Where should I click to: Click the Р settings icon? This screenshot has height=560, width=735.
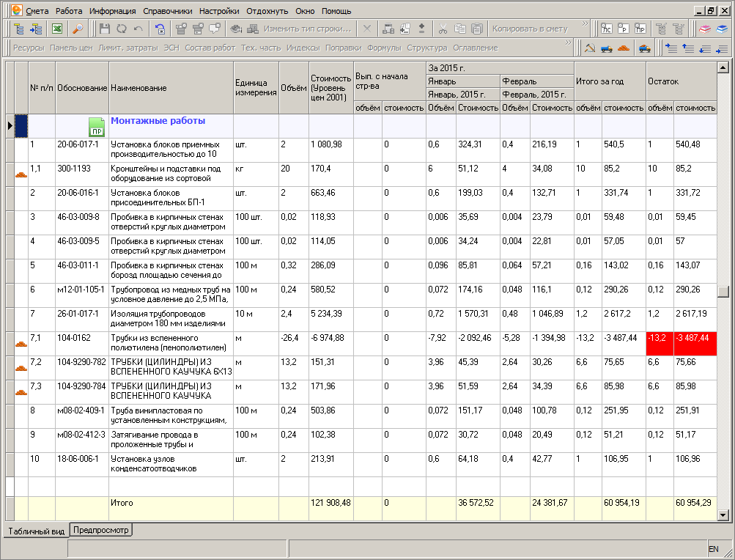[x=623, y=29]
